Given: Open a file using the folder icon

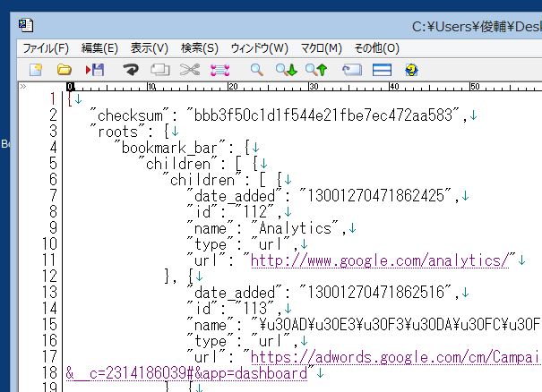Looking at the screenshot, I should click(65, 70).
